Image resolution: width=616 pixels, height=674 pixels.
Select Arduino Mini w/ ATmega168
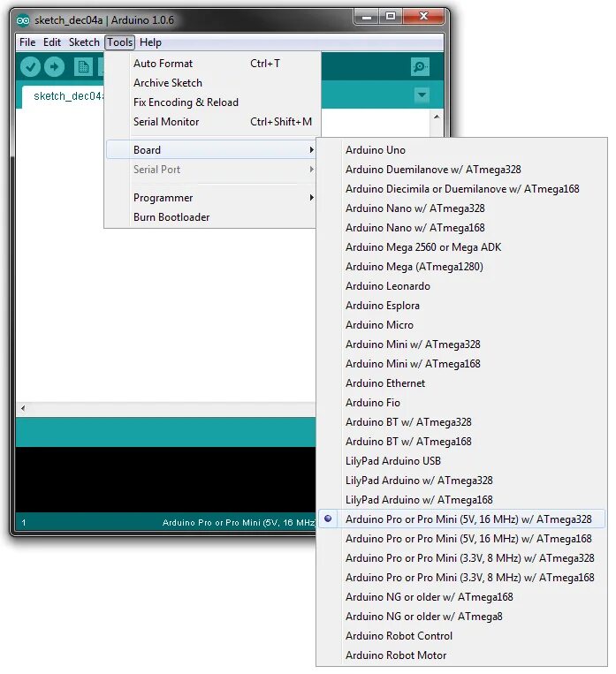point(461,364)
